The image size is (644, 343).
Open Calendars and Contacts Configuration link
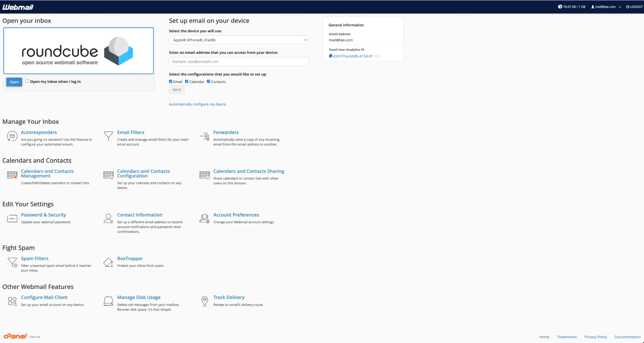(x=143, y=174)
